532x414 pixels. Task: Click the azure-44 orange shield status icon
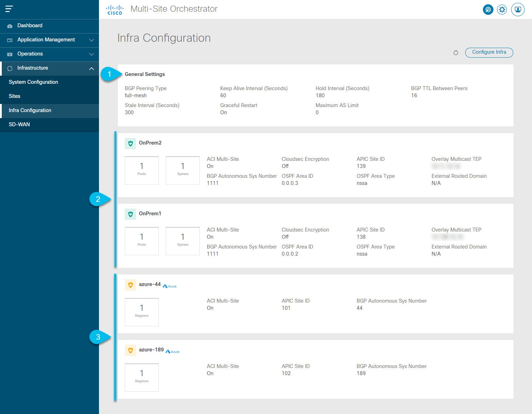coord(130,285)
